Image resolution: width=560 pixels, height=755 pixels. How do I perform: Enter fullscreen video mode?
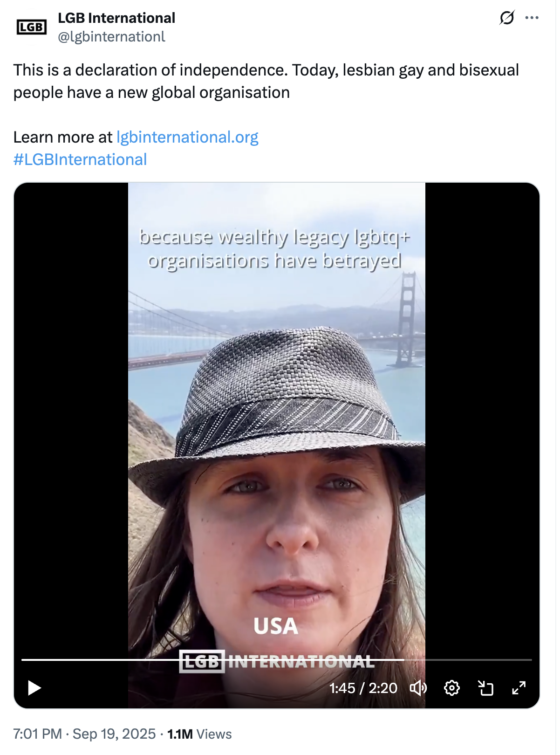click(x=519, y=688)
